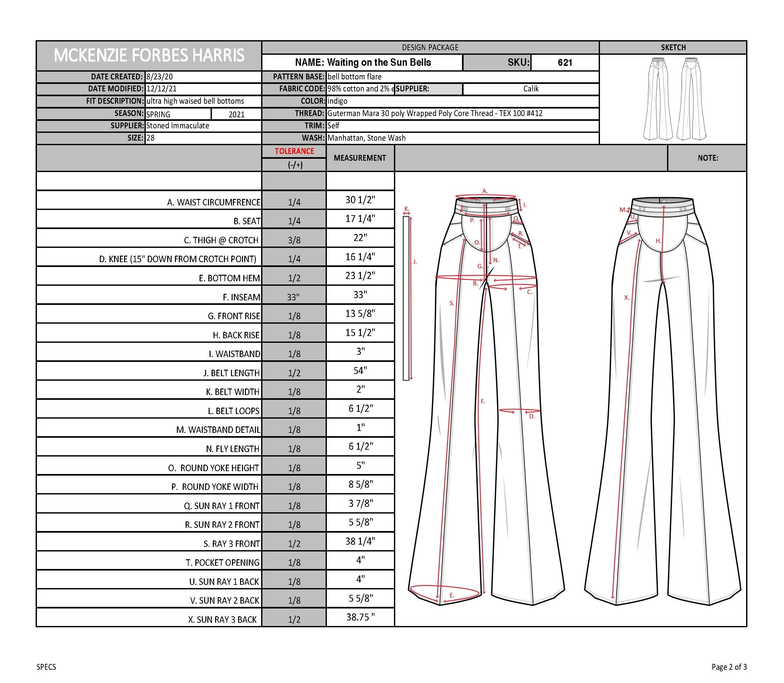Click the back view sketch thumbnail

tap(691, 99)
